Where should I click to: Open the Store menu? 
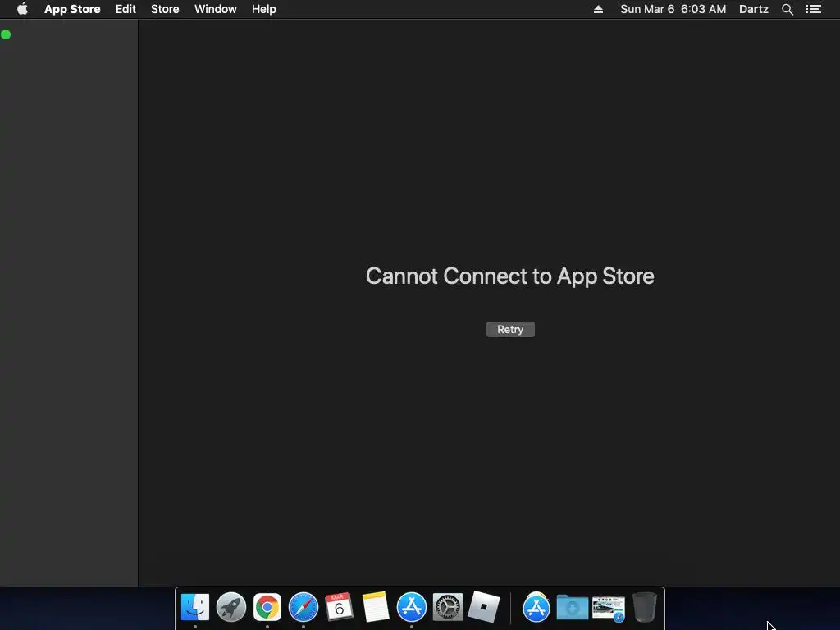[x=165, y=9]
